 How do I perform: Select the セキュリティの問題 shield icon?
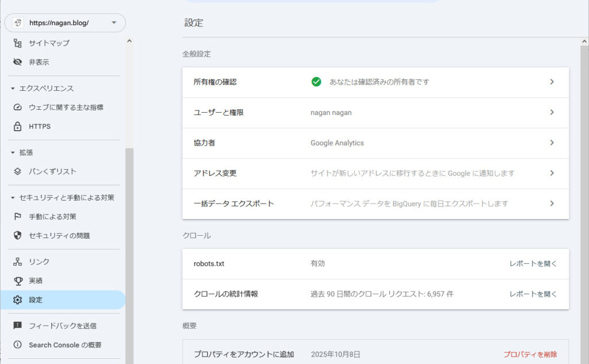pos(18,235)
